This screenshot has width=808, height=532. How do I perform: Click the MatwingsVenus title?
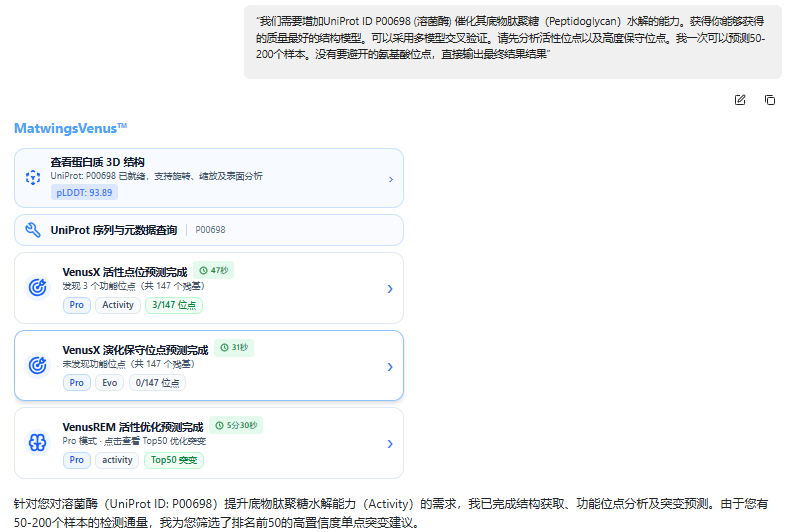(x=71, y=128)
